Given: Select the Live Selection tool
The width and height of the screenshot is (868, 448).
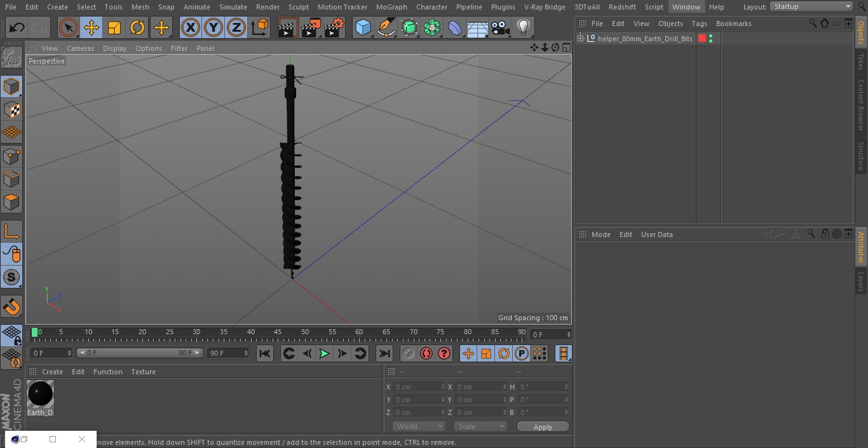Looking at the screenshot, I should tap(69, 28).
